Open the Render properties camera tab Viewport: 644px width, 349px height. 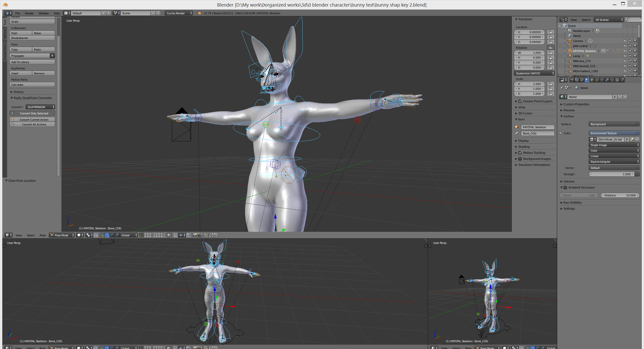click(572, 80)
